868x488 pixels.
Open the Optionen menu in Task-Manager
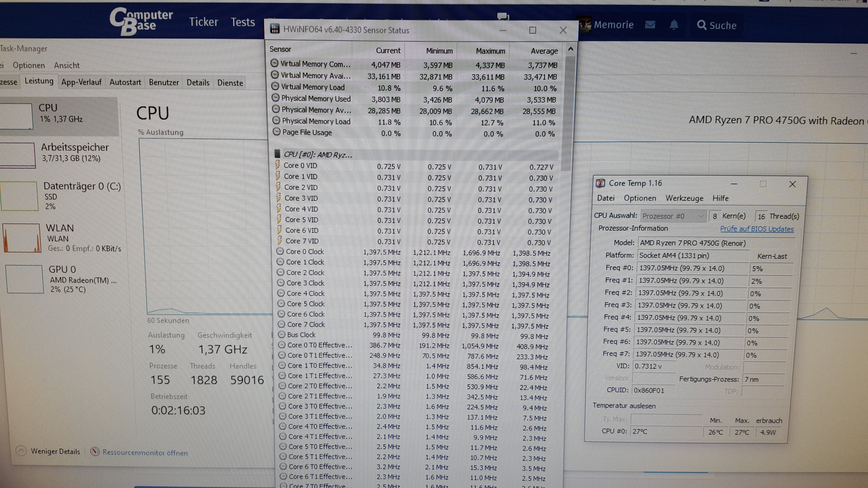click(29, 65)
